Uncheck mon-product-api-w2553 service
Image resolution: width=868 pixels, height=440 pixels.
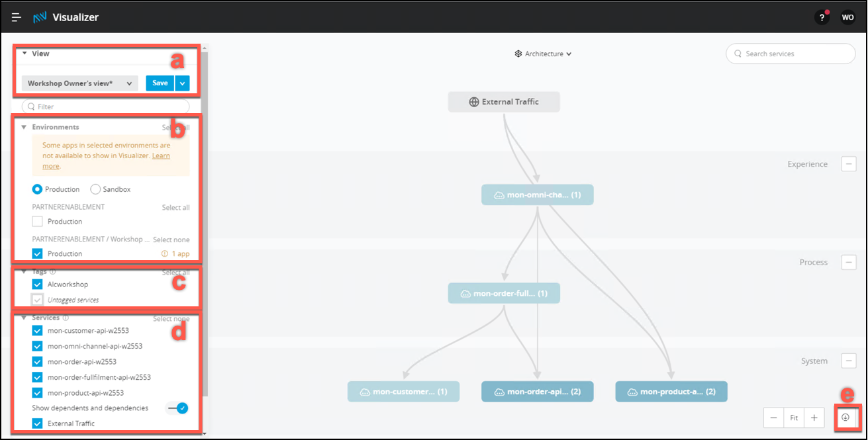click(x=37, y=393)
